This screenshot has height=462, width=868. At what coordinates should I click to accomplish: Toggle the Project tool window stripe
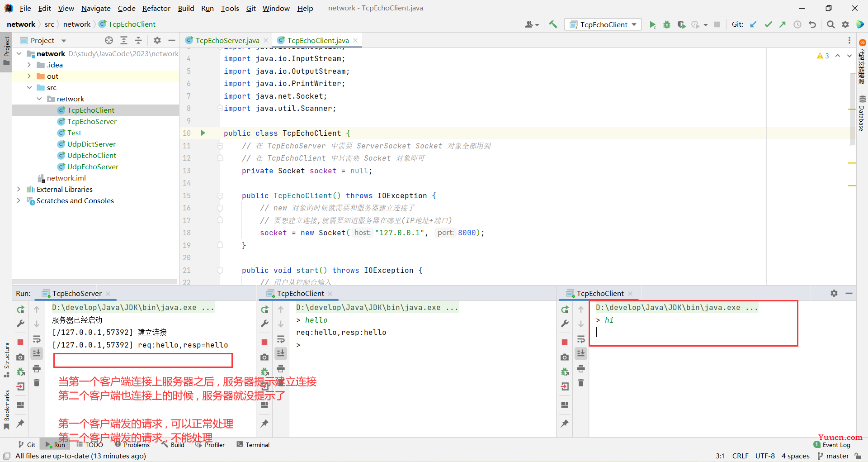pos(6,51)
